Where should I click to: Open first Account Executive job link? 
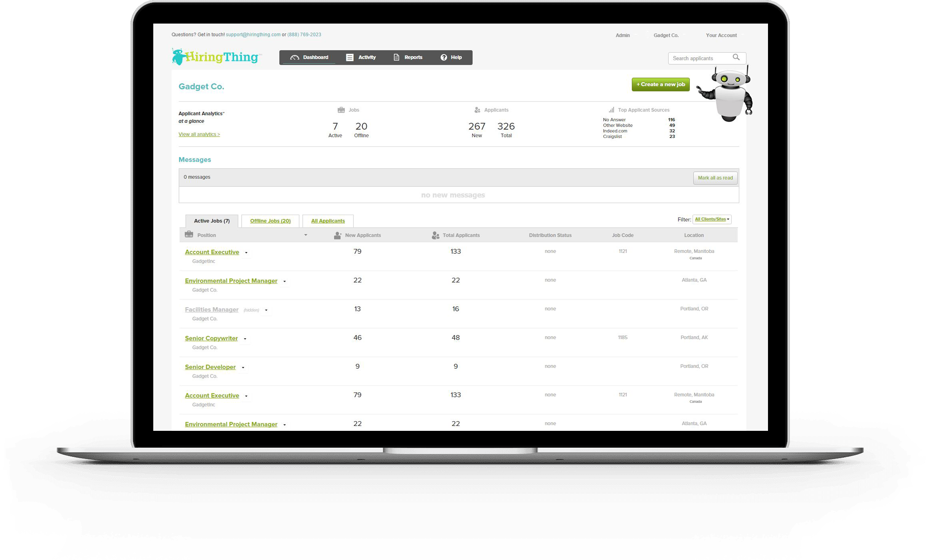[x=212, y=252]
